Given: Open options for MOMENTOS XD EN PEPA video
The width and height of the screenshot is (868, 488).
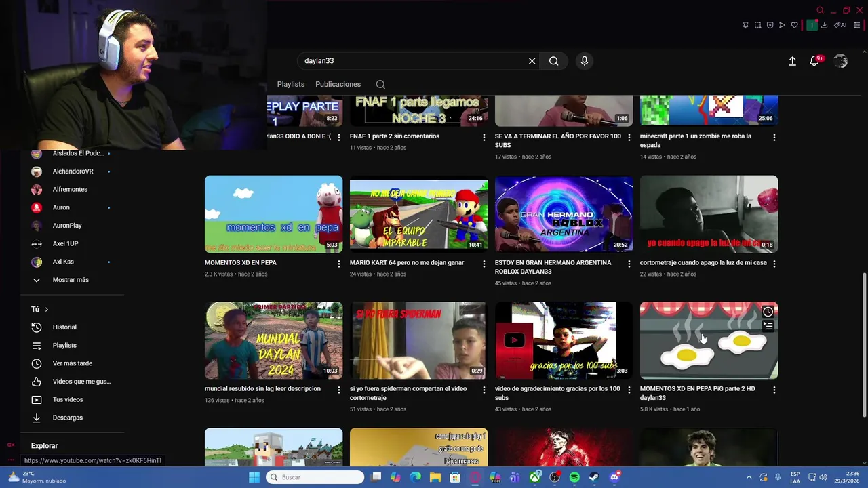Looking at the screenshot, I should [x=339, y=264].
